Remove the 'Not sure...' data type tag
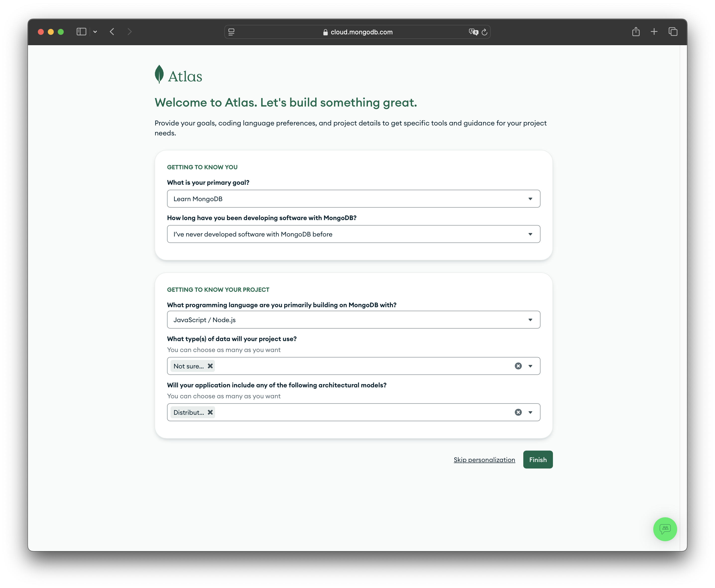715x588 pixels. point(210,366)
